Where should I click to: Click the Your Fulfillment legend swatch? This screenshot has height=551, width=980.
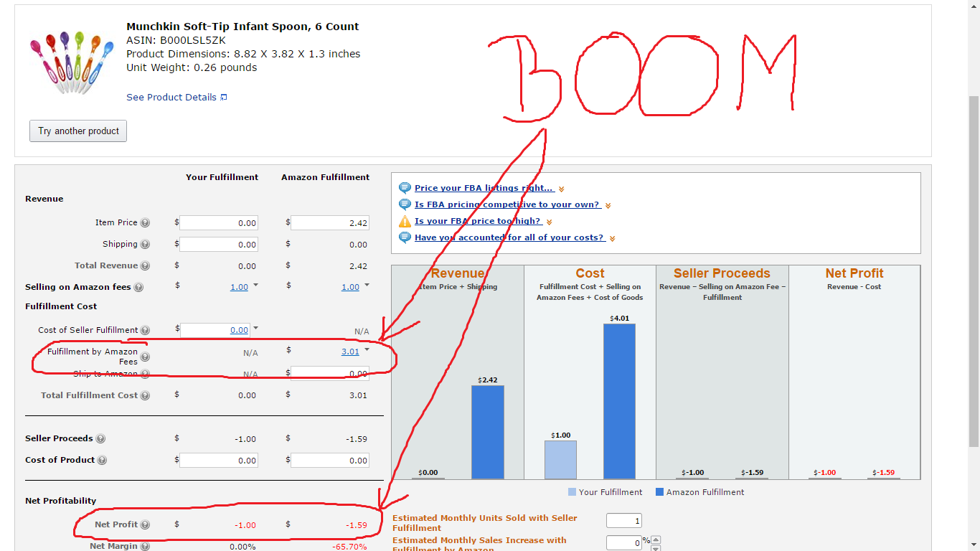(x=572, y=492)
